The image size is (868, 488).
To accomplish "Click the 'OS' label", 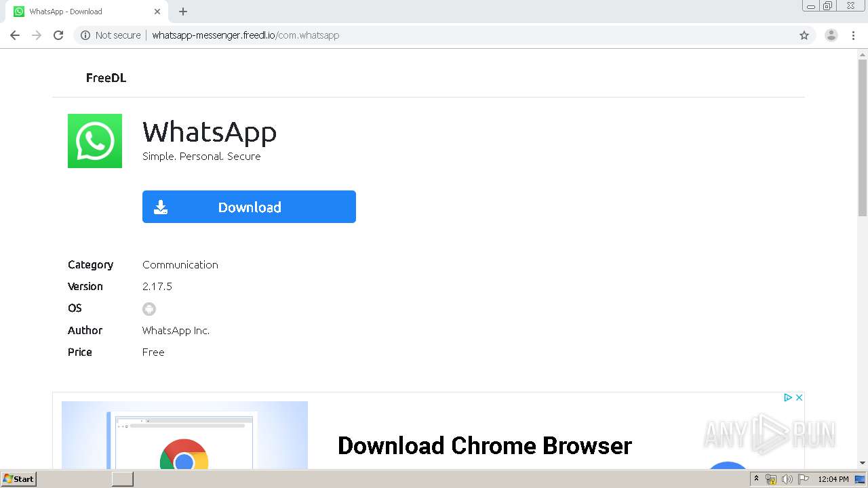I will pos(75,308).
